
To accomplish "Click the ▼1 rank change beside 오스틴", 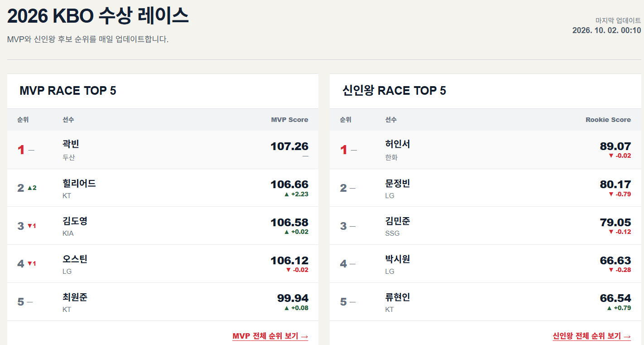I will pos(32,264).
